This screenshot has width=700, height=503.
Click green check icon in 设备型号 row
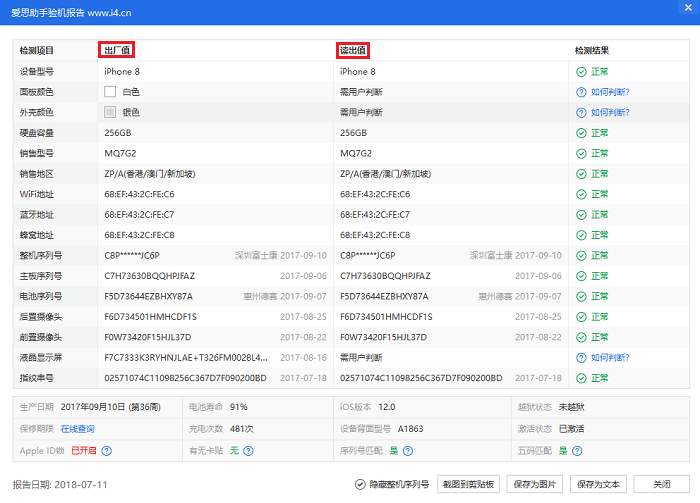coord(581,72)
